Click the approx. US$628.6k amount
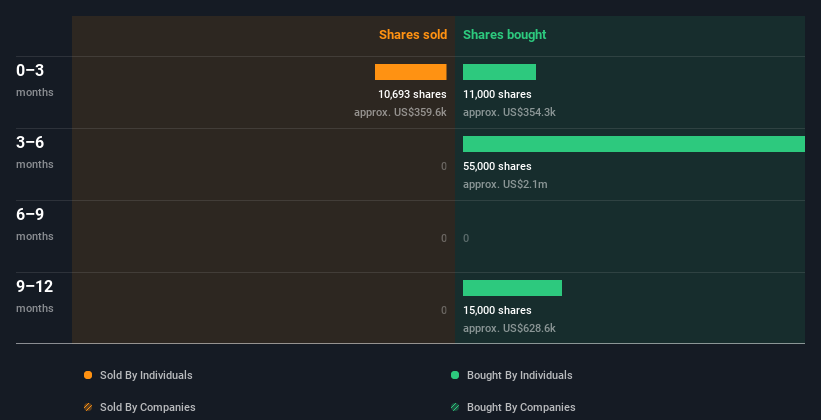Viewport: 821px width, 420px height. [x=509, y=328]
